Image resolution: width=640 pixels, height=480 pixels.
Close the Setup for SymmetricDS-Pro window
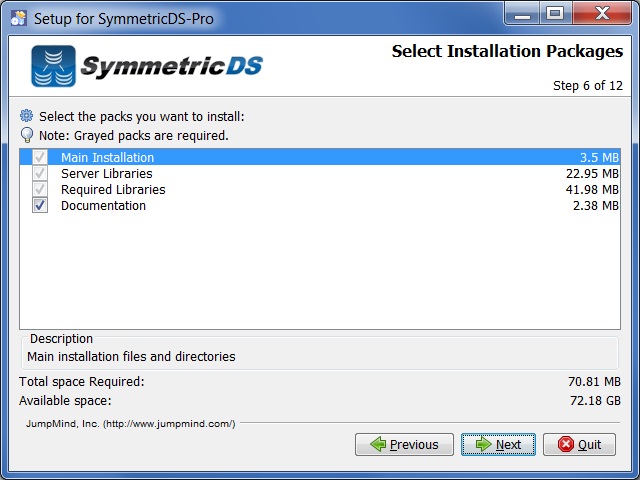[x=602, y=14]
